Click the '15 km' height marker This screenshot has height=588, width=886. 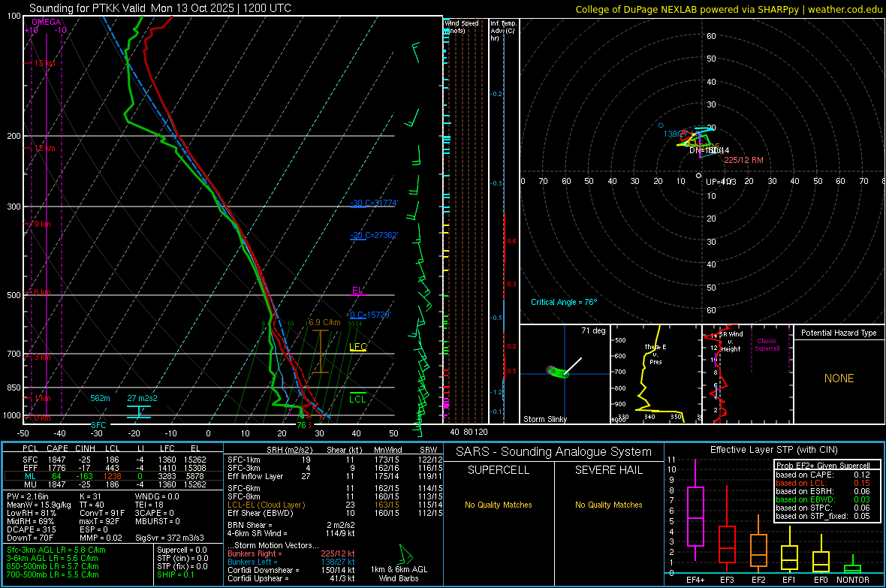click(x=44, y=63)
